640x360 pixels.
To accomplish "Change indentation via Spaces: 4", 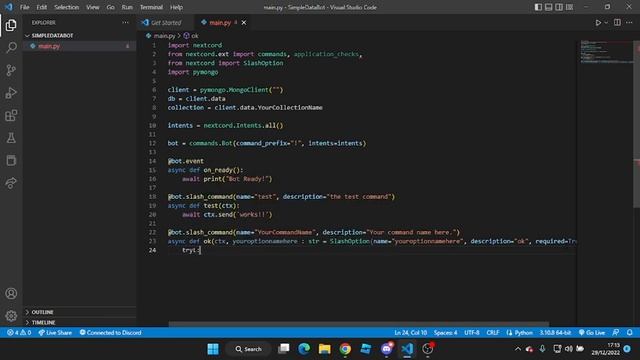I will [x=445, y=333].
